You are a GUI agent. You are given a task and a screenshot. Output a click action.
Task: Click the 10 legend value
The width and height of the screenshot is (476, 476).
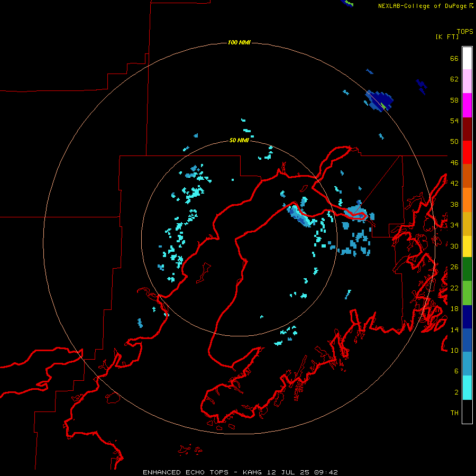454,350
